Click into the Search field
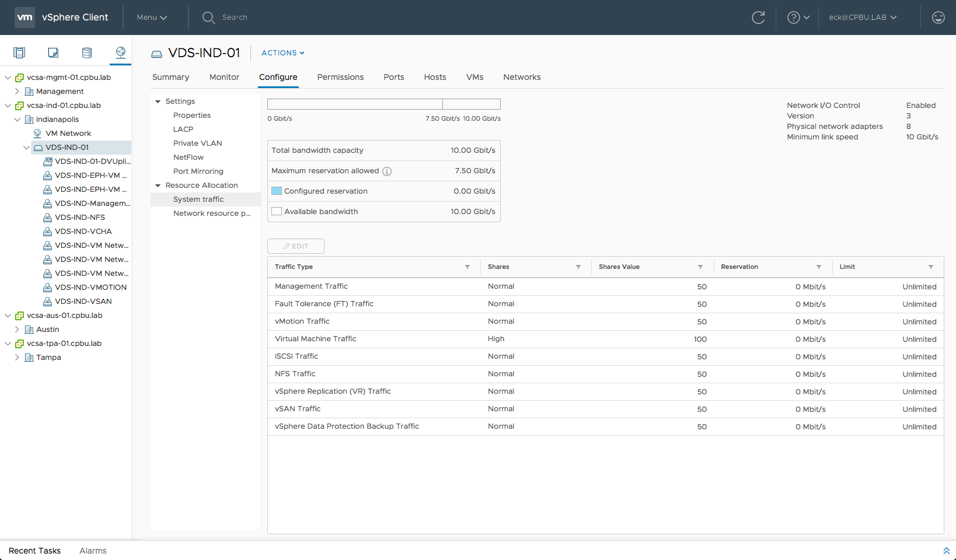Image resolution: width=956 pixels, height=560 pixels. click(x=235, y=17)
